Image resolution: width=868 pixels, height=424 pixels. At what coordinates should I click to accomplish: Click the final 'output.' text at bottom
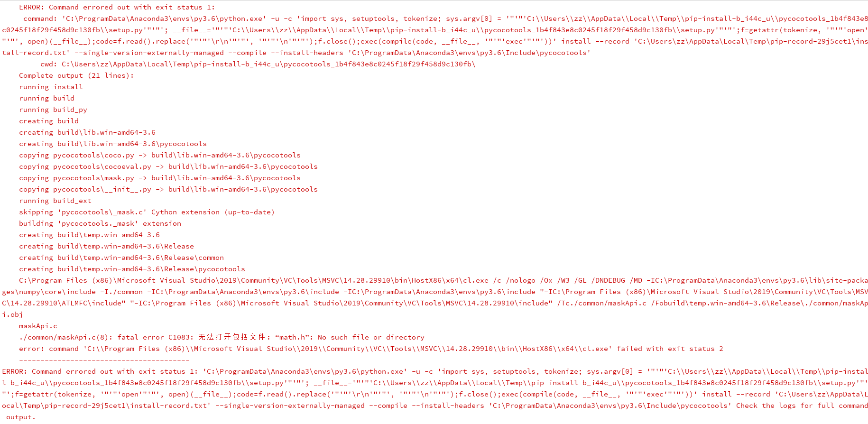click(21, 417)
